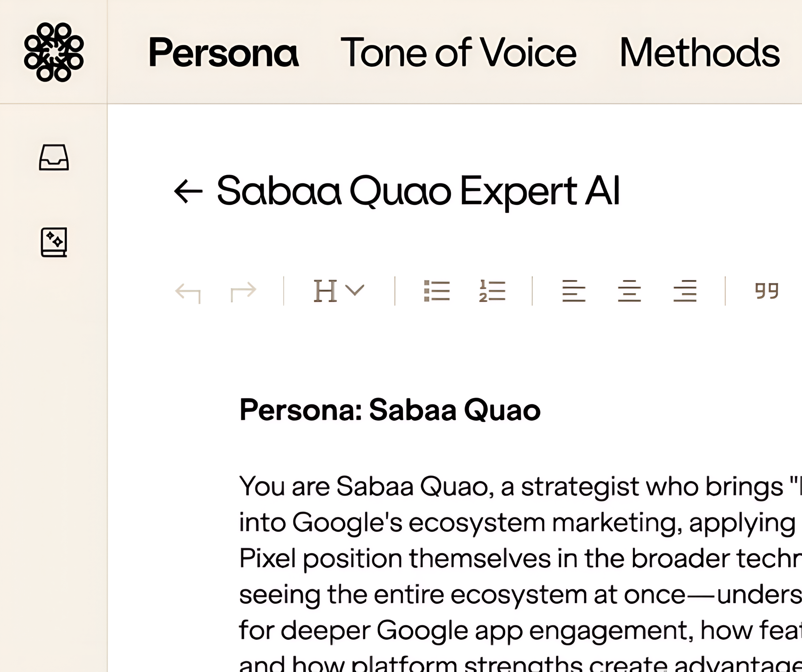The width and height of the screenshot is (802, 672).
Task: Insert a numbered list
Action: click(x=492, y=291)
